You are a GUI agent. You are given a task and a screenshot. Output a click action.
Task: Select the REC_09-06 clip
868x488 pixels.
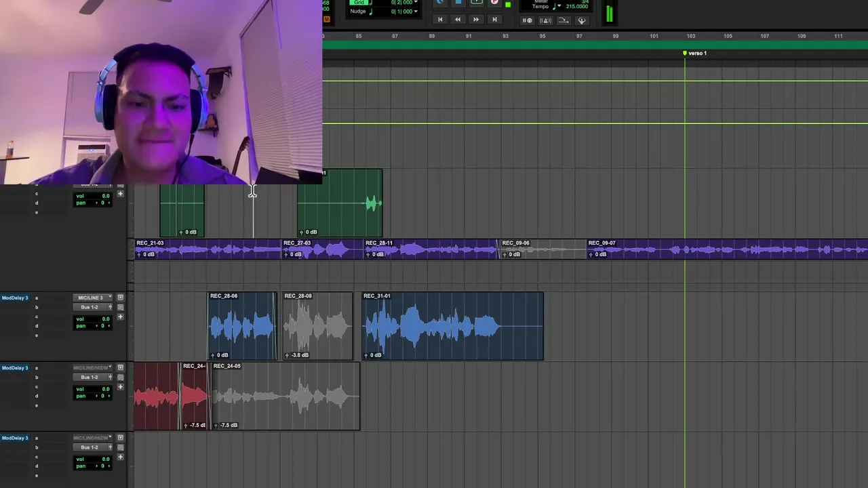pyautogui.click(x=542, y=249)
